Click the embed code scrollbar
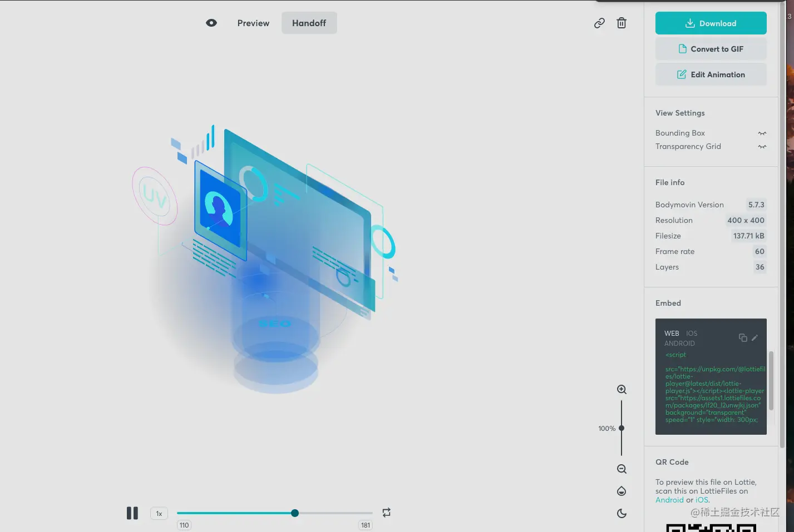 pyautogui.click(x=771, y=381)
